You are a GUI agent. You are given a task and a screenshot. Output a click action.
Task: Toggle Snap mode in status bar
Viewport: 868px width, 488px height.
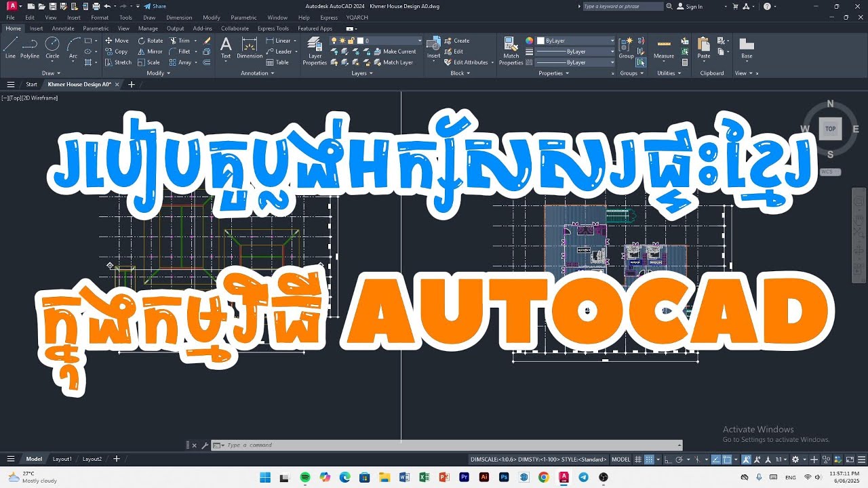click(x=649, y=460)
